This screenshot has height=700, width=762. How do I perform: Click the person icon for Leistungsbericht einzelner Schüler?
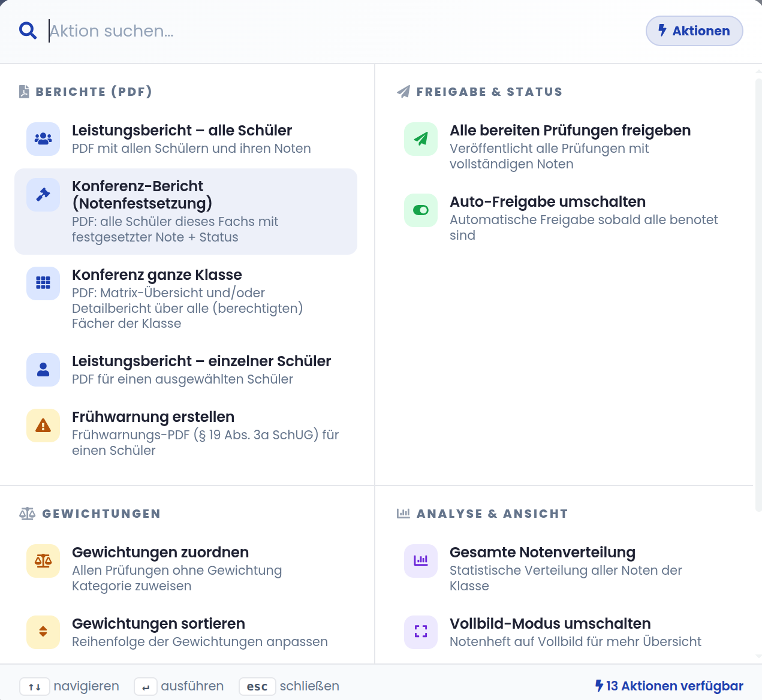coord(43,370)
